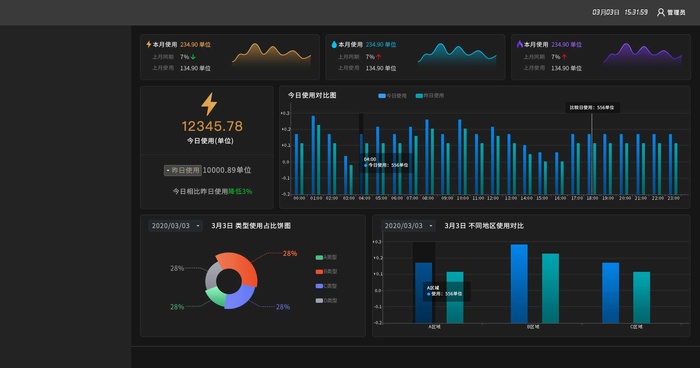
Task: Click the 3月3日 类型使用占比饼图 title
Action: [x=251, y=226]
